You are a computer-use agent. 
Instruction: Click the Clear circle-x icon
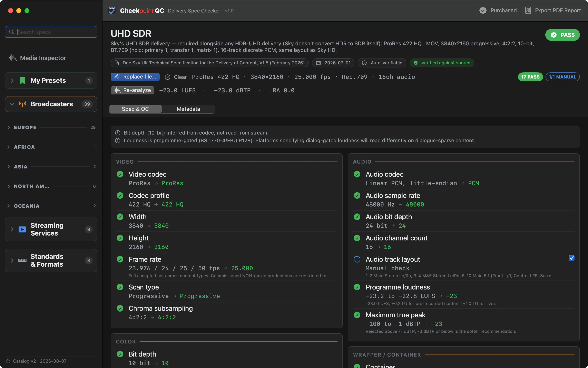pyautogui.click(x=168, y=77)
